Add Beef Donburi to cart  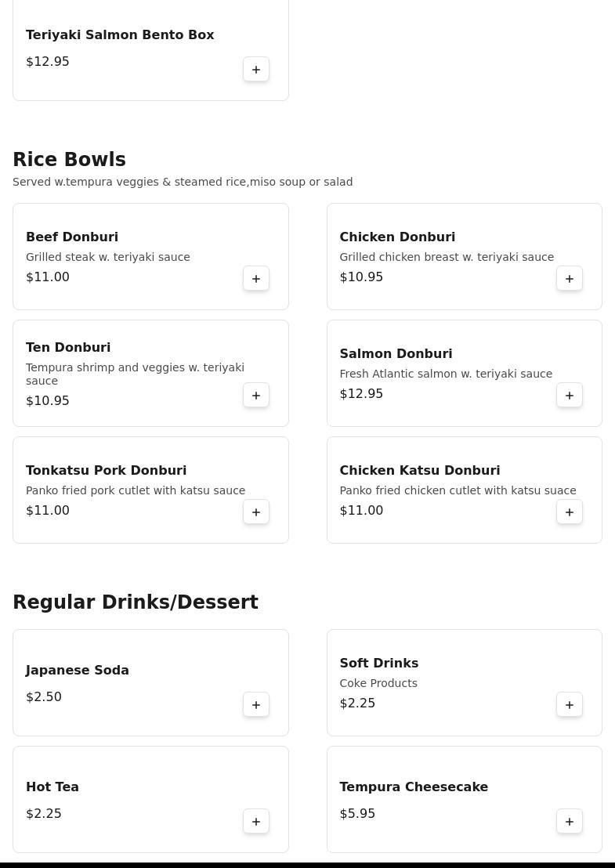(x=256, y=279)
